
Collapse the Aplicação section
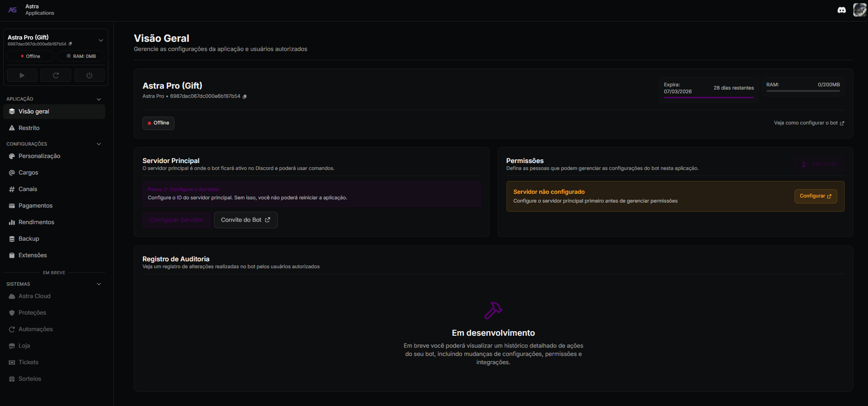tap(99, 99)
